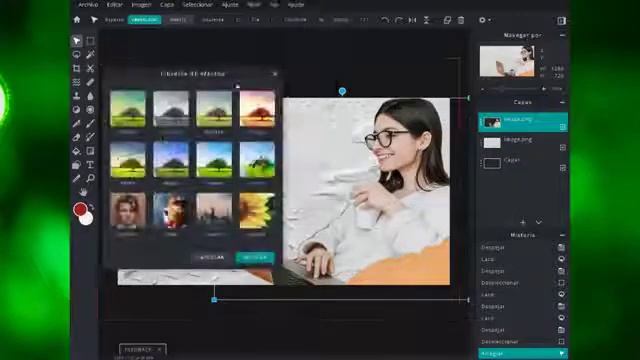Select the Pen tool

click(x=76, y=123)
